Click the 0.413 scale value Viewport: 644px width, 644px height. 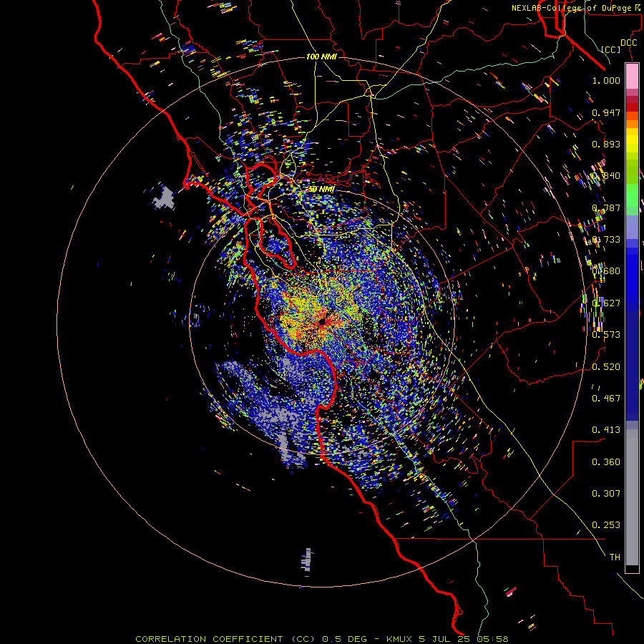click(x=606, y=430)
